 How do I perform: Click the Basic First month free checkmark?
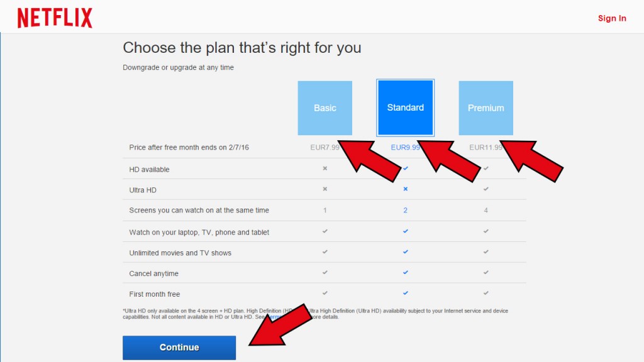click(x=325, y=293)
